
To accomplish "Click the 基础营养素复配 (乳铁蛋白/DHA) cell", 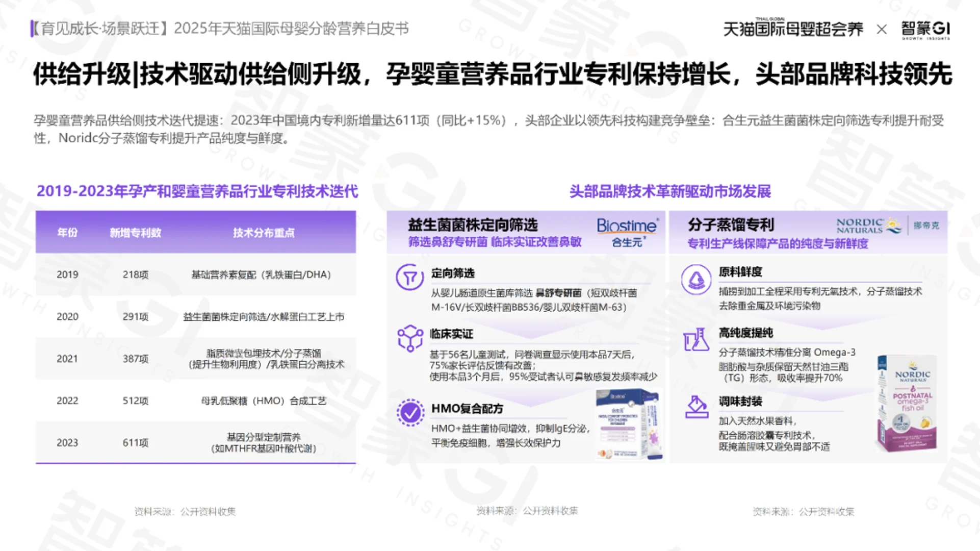I will click(x=262, y=274).
